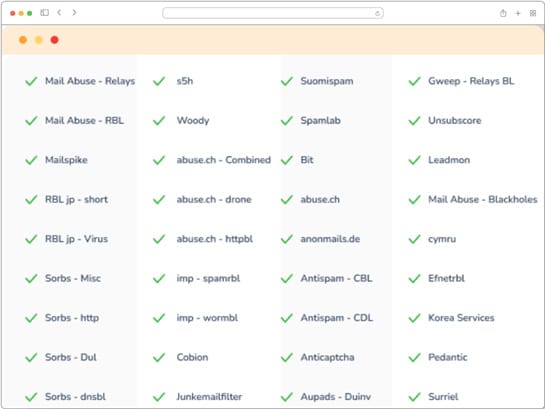Select the abuse.ch entry in third column
Screen dimensions: 545x409
click(x=320, y=199)
